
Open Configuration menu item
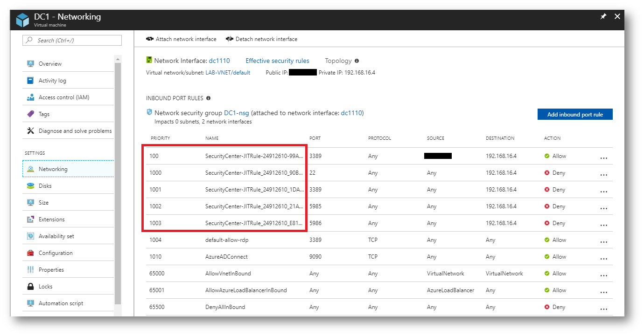click(x=68, y=253)
